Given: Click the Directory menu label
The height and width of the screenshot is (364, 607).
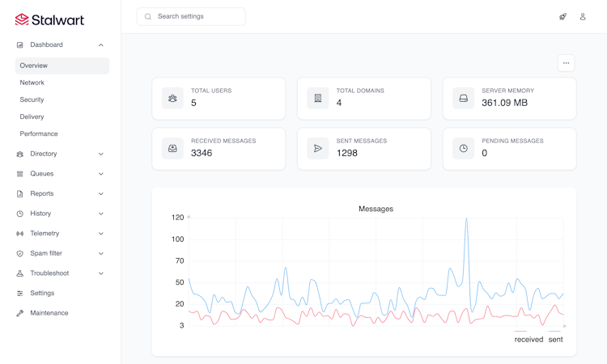Looking at the screenshot, I should pos(44,154).
